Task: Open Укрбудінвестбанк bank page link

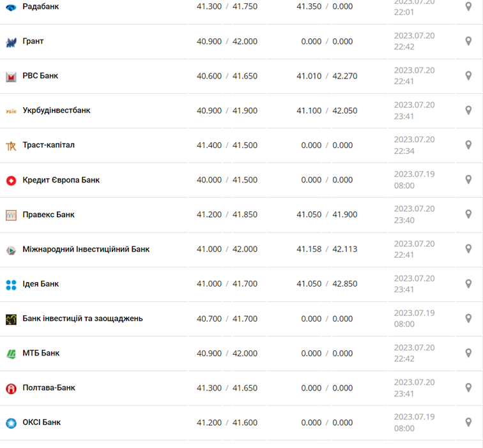Action: pyautogui.click(x=56, y=110)
